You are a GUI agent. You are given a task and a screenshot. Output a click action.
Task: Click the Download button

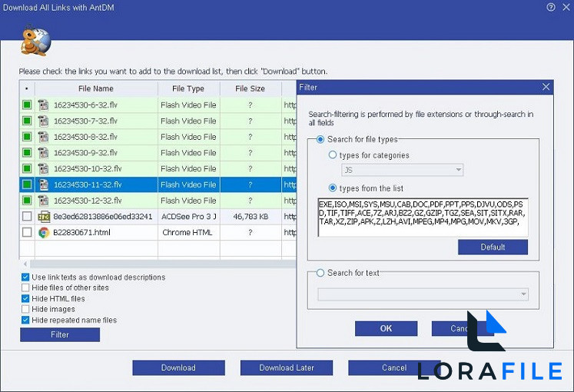click(178, 368)
